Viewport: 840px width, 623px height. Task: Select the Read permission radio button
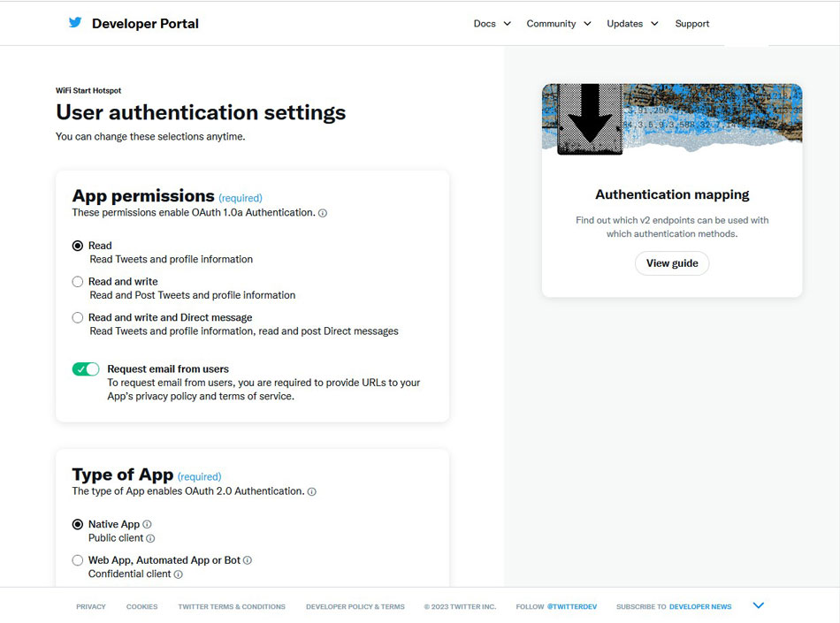(78, 246)
